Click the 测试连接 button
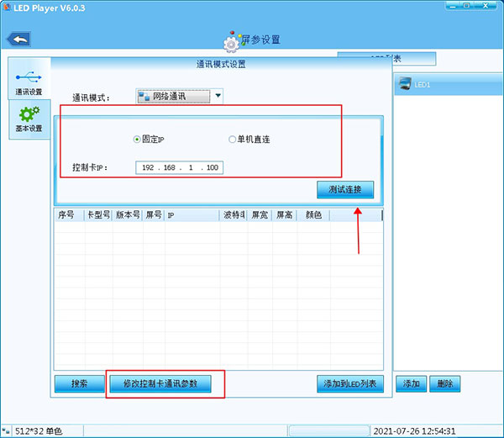 345,189
